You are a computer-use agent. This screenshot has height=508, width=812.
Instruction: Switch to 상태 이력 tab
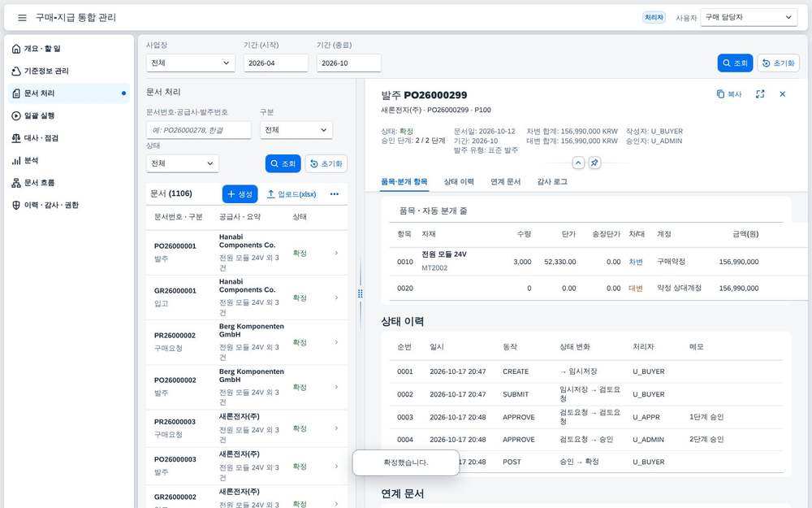click(459, 182)
